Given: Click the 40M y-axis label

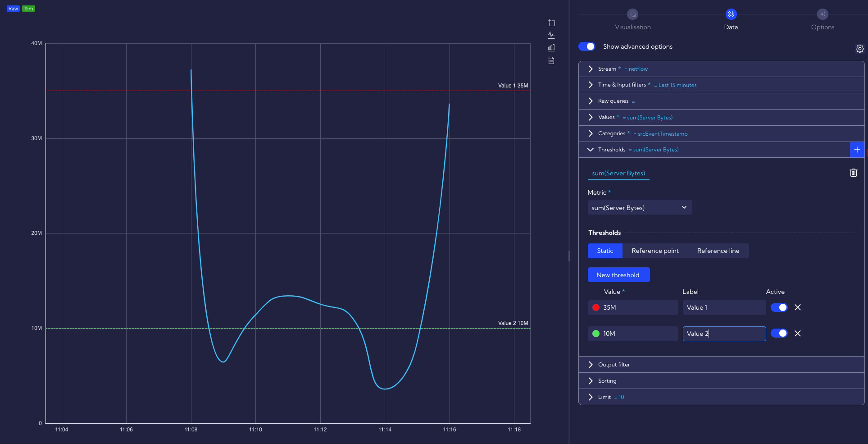Looking at the screenshot, I should (x=36, y=44).
